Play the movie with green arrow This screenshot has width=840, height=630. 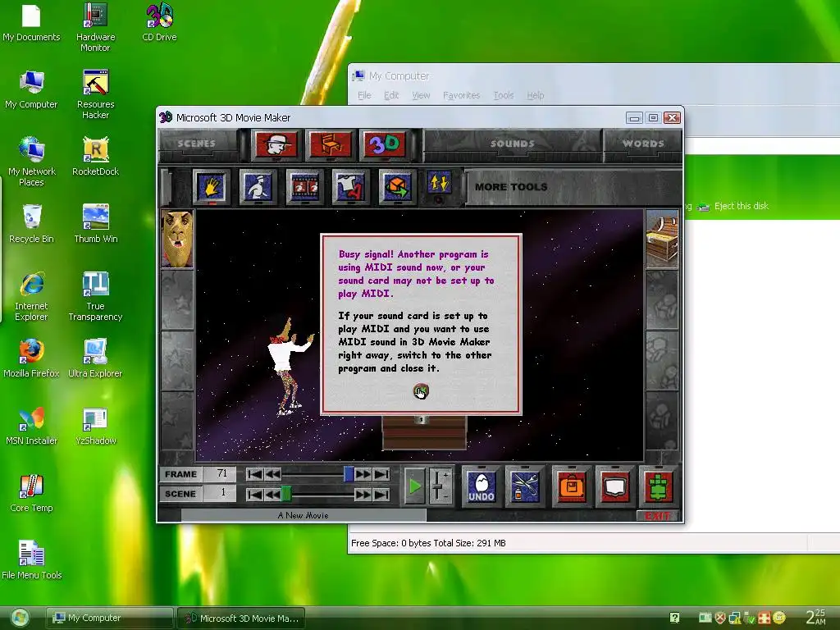click(414, 486)
